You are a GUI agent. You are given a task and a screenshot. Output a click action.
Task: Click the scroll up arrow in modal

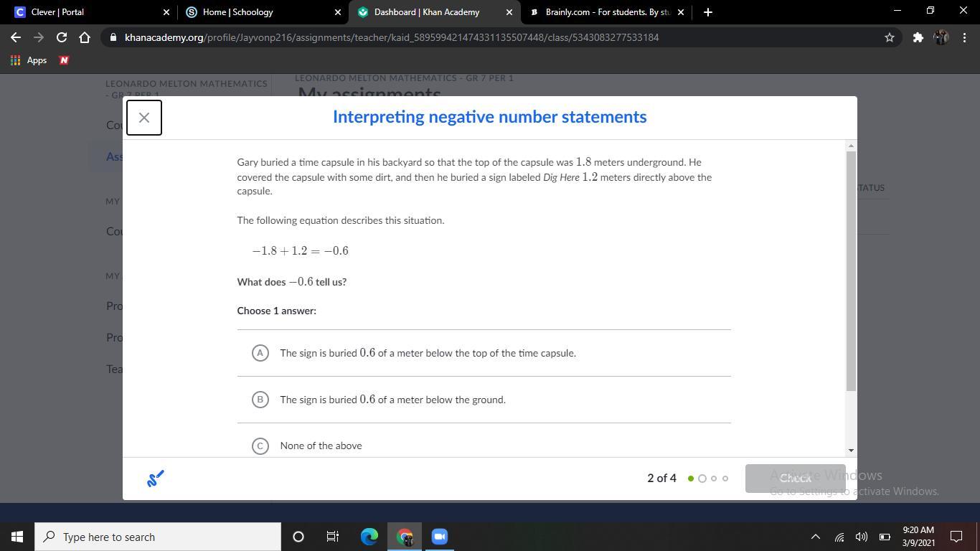[x=852, y=146]
